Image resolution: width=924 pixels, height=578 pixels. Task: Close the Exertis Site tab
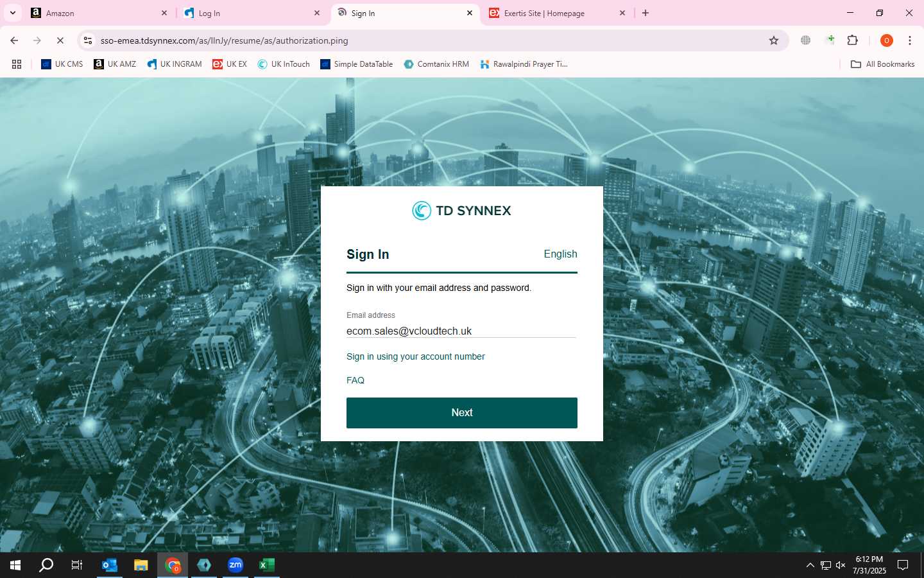pyautogui.click(x=622, y=13)
